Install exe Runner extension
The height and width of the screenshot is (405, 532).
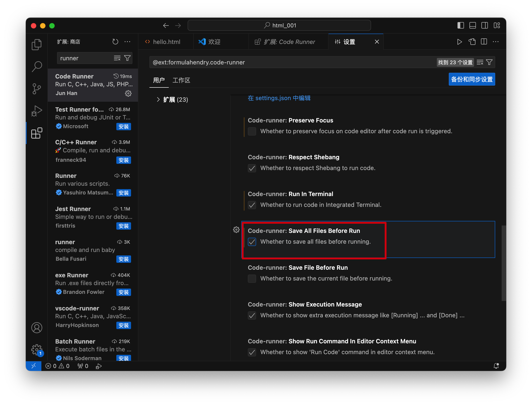123,292
